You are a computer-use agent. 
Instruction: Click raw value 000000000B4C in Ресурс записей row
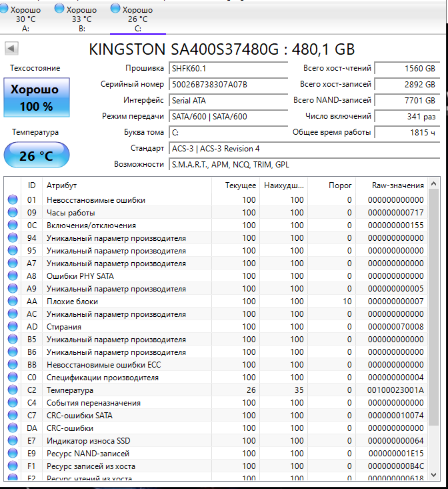point(395,466)
